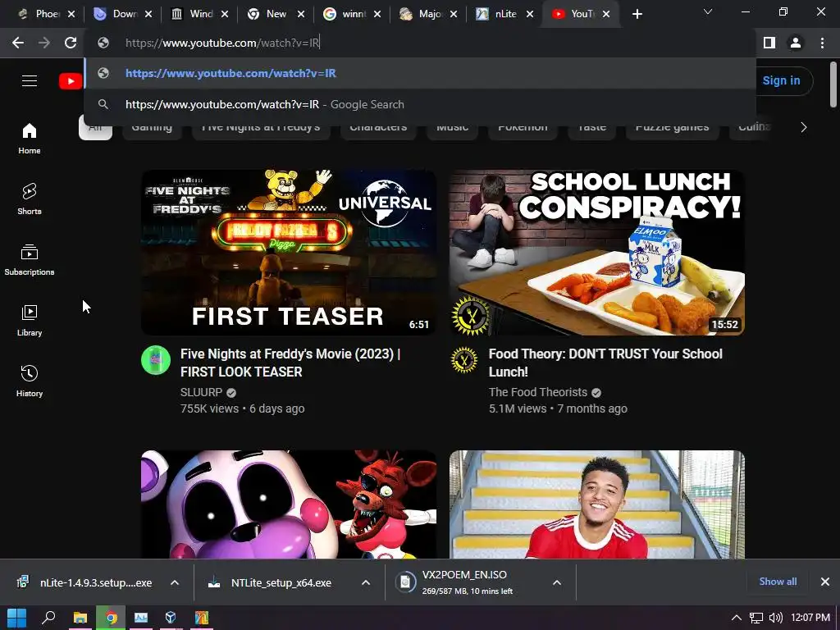Open the tab search dropdown chevron

tap(708, 11)
